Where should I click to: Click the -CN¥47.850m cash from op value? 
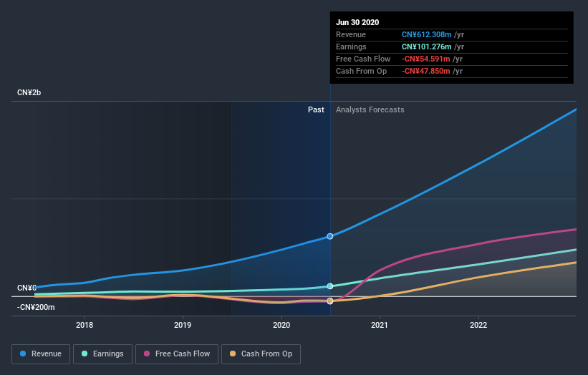coord(425,71)
